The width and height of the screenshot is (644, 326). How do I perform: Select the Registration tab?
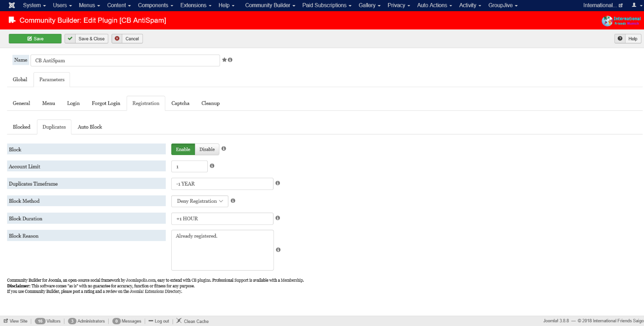[x=146, y=103]
